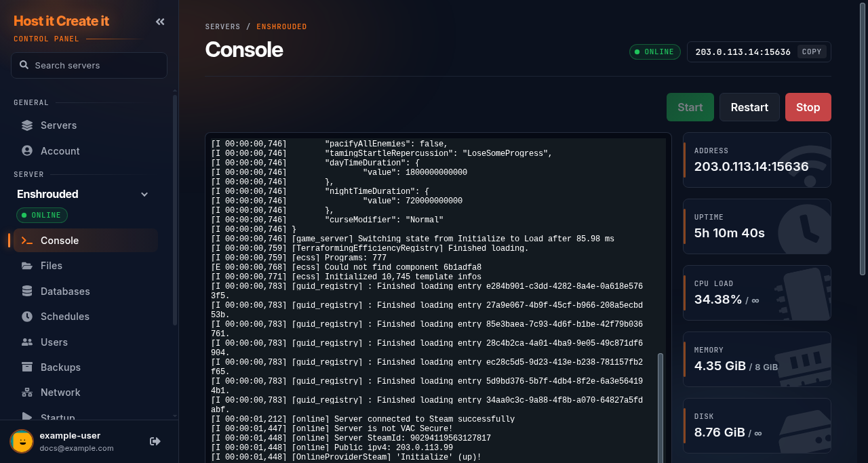Click the 'Server connected to Steam successfully' line
Screen dimensions: 868x463
coord(363,419)
